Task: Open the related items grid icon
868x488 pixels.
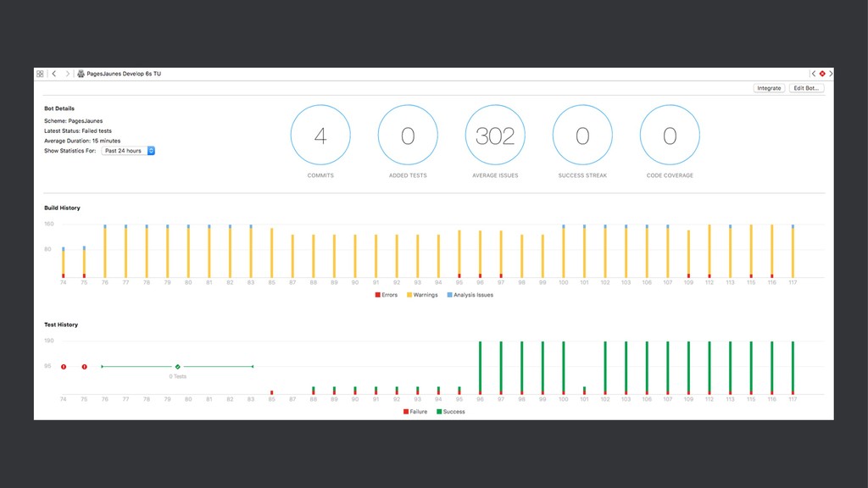Action: [x=40, y=74]
